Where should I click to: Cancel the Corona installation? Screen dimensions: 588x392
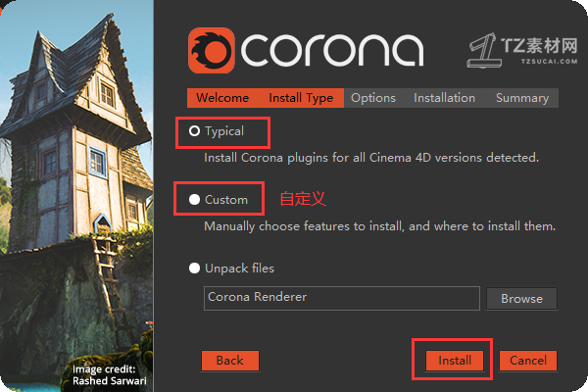point(528,361)
